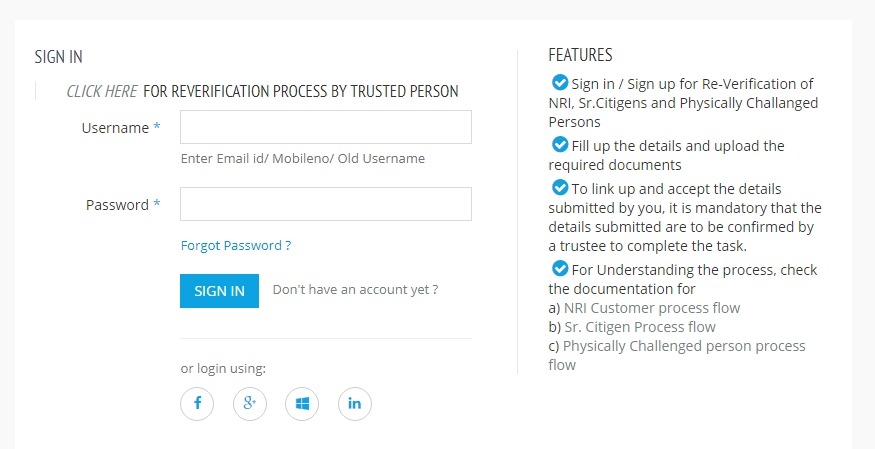Click checkmark icon beside To link up and accept
This screenshot has width=875, height=449.
tap(560, 188)
